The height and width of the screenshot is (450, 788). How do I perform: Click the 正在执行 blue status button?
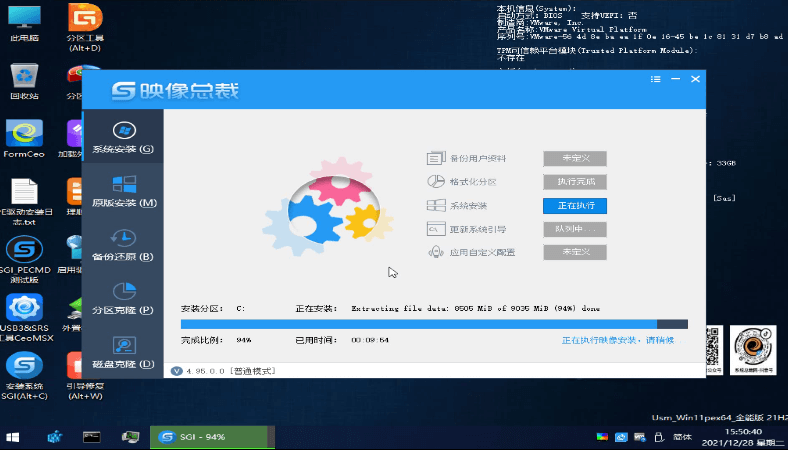(575, 206)
